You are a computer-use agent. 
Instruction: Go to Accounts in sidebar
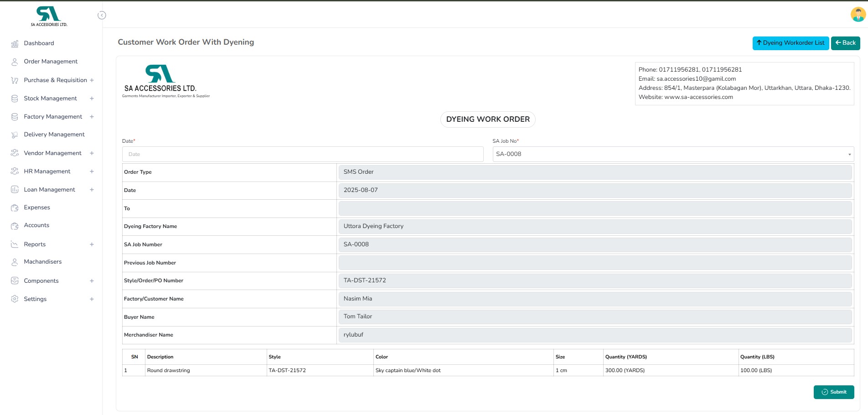(x=36, y=225)
